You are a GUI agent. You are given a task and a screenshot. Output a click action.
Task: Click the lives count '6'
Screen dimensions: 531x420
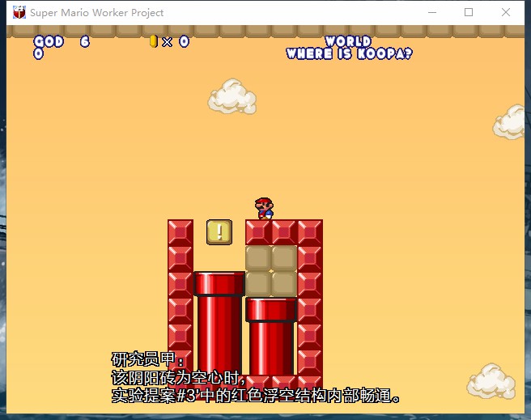(x=85, y=41)
